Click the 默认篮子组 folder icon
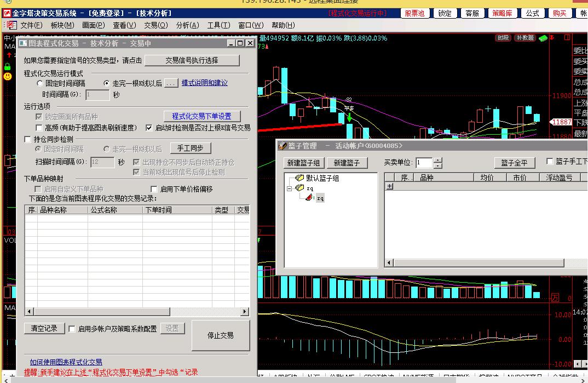The image size is (588, 383). (299, 178)
